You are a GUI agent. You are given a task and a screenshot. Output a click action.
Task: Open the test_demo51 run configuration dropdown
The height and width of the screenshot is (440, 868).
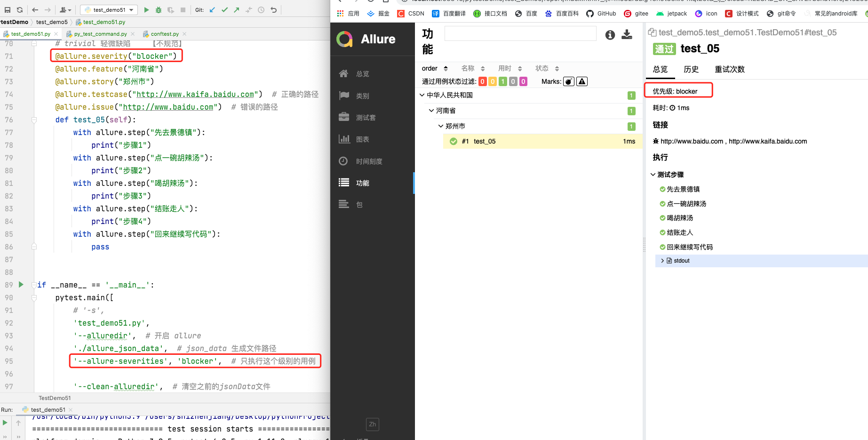(109, 9)
